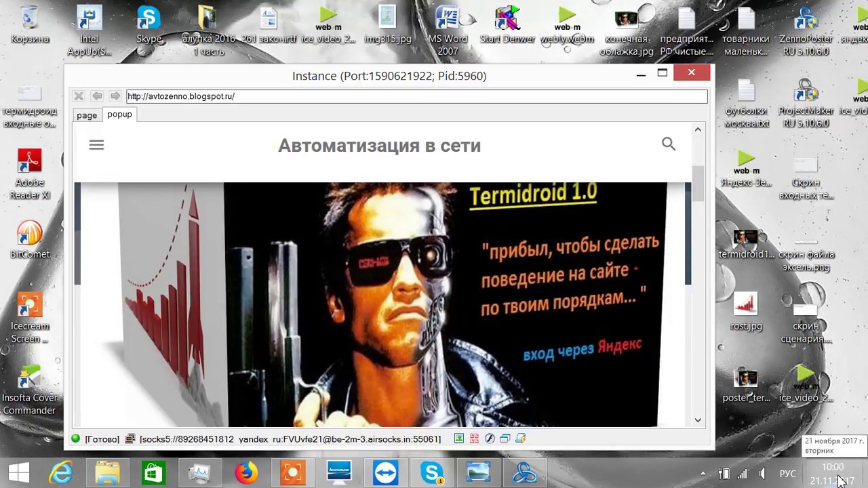Select the конечная облажка.jpg file icon
The height and width of the screenshot is (488, 868).
click(627, 31)
